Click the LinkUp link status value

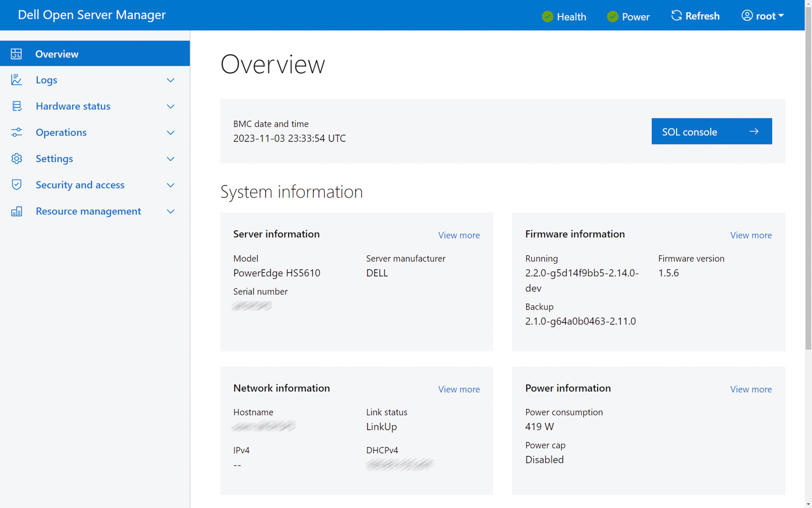(x=381, y=427)
